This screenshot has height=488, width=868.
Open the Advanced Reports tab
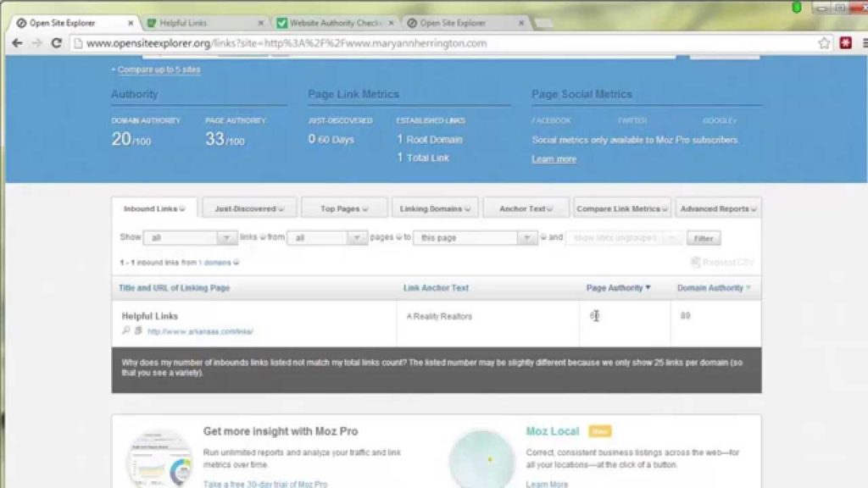click(718, 208)
